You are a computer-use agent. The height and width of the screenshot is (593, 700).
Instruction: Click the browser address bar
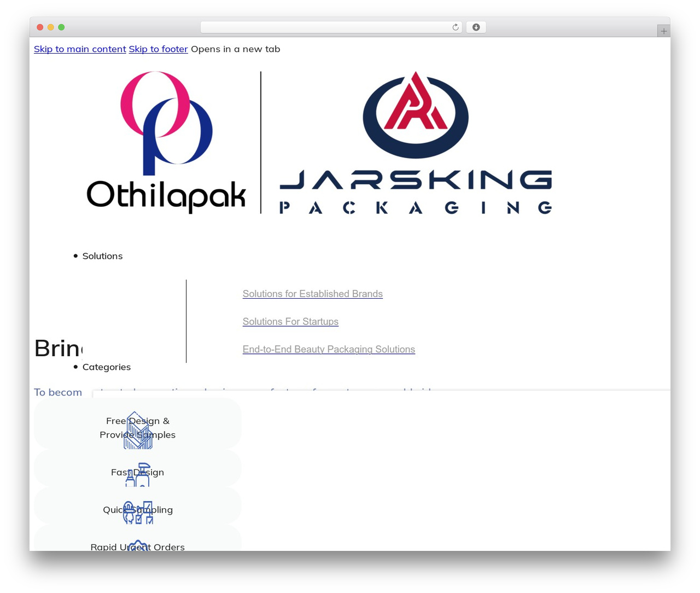tap(331, 27)
